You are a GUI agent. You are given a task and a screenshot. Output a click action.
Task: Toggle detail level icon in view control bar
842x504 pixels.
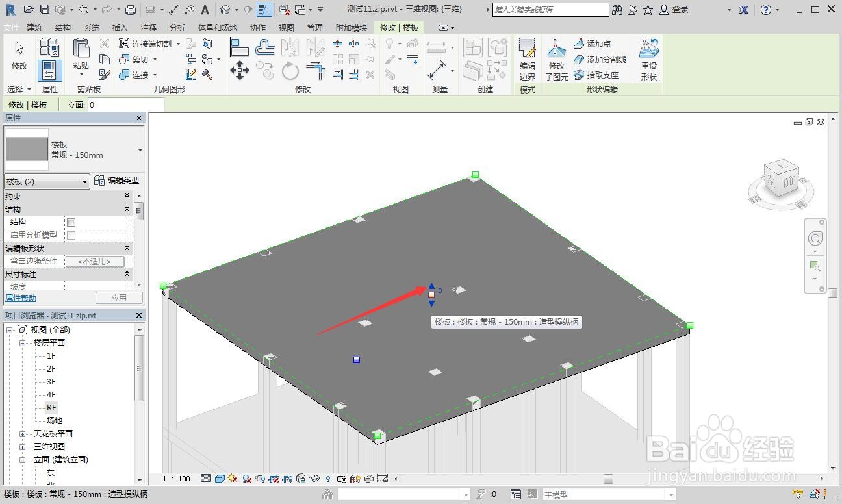tap(206, 479)
